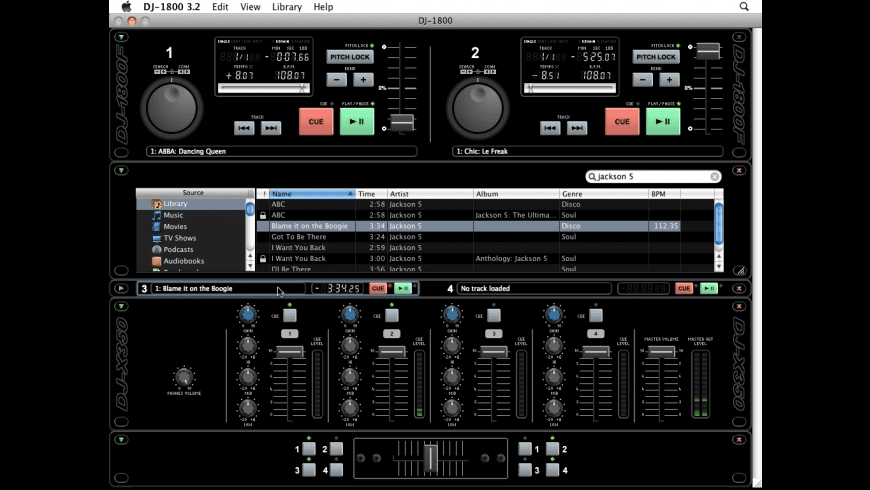Collapse the DJ-1800 deck panel with green arrow
The height and width of the screenshot is (490, 870).
(x=120, y=37)
